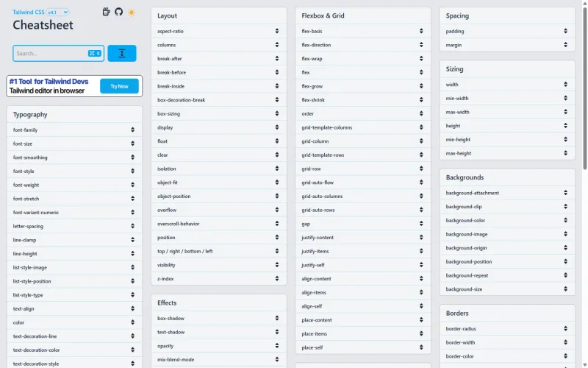This screenshot has width=588, height=368.
Task: Expand the font-family row
Action: [74, 130]
